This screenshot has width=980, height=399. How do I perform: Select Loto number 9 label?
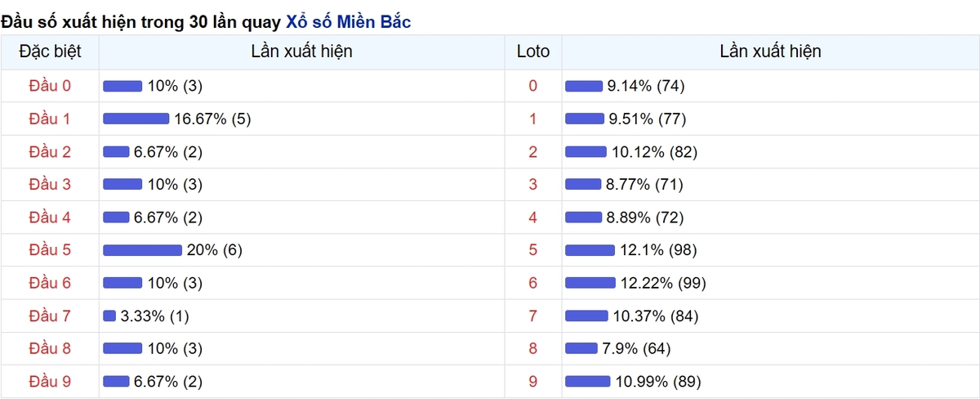[533, 381]
